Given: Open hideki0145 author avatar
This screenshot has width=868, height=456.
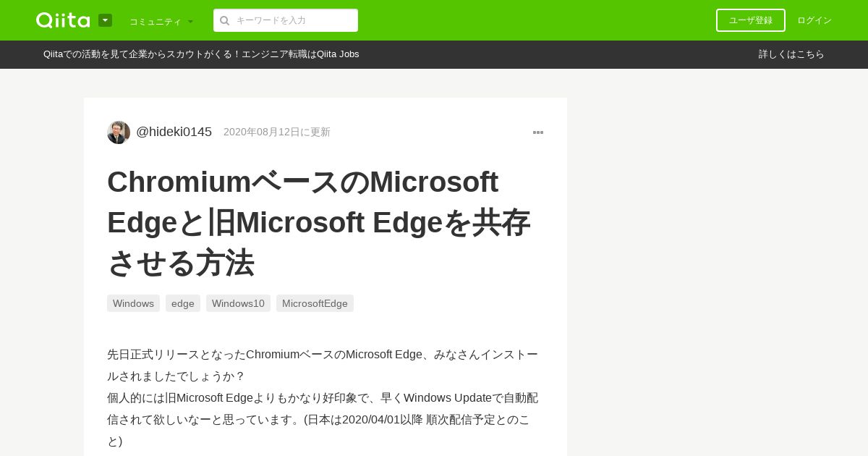Looking at the screenshot, I should (119, 132).
